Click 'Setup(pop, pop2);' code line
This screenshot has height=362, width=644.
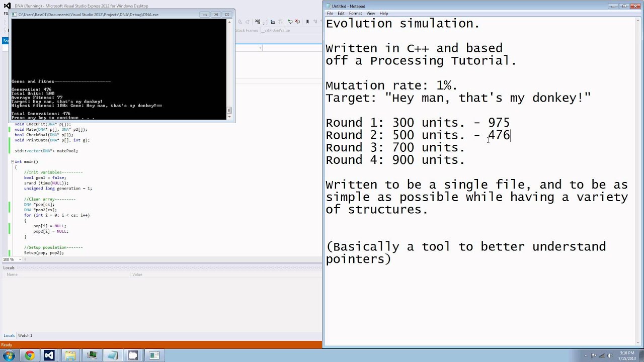point(44,253)
